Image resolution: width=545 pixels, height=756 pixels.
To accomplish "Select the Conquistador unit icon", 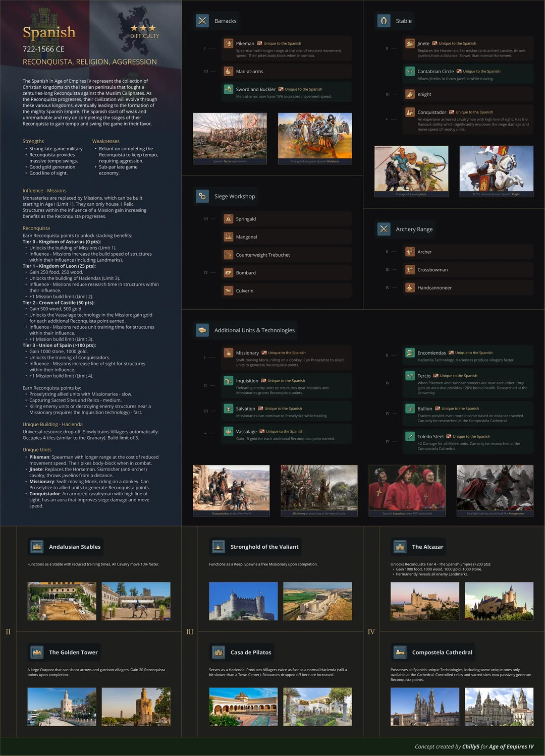I will pyautogui.click(x=410, y=112).
